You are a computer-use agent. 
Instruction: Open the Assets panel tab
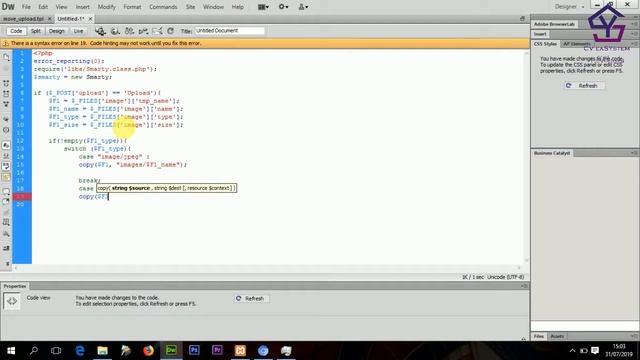(x=557, y=336)
